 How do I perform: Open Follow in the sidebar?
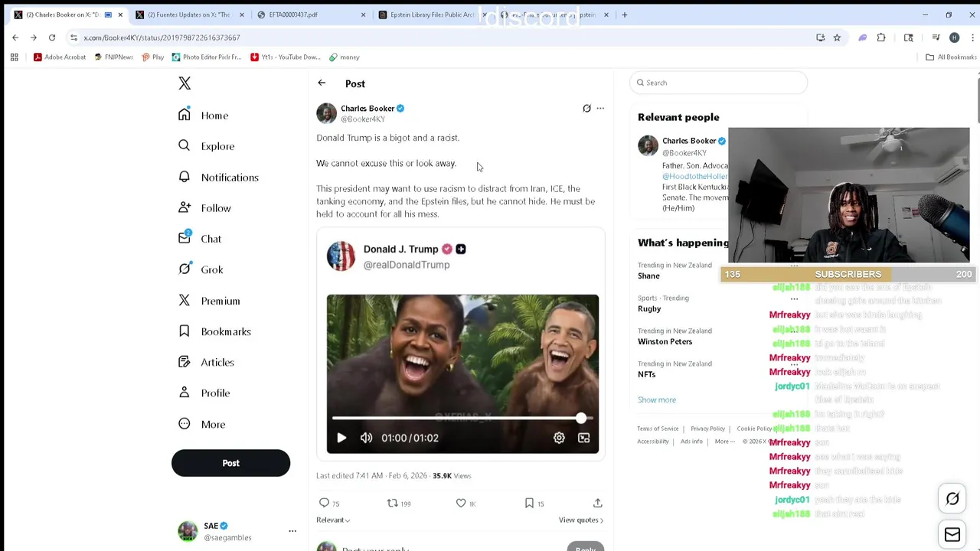tap(204, 208)
